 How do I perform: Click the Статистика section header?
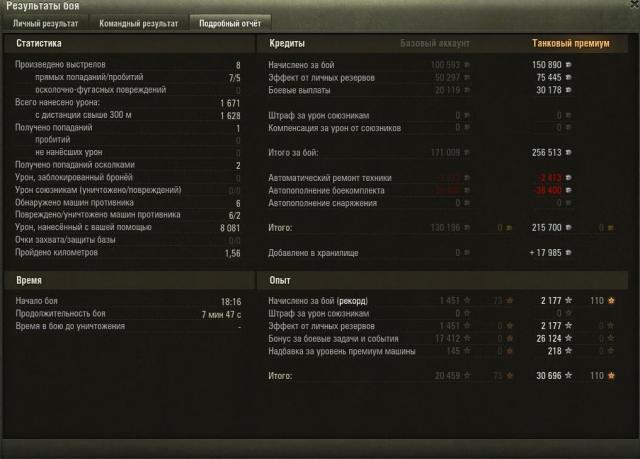(x=39, y=43)
